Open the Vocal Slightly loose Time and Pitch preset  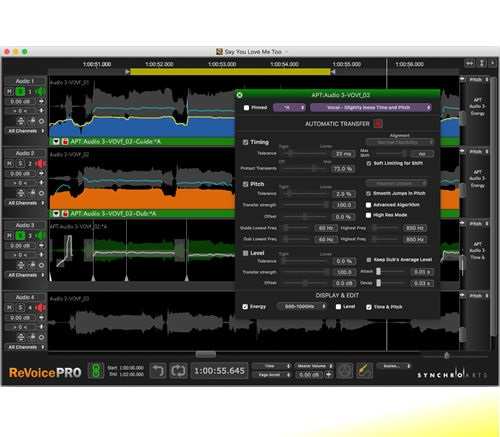(371, 108)
